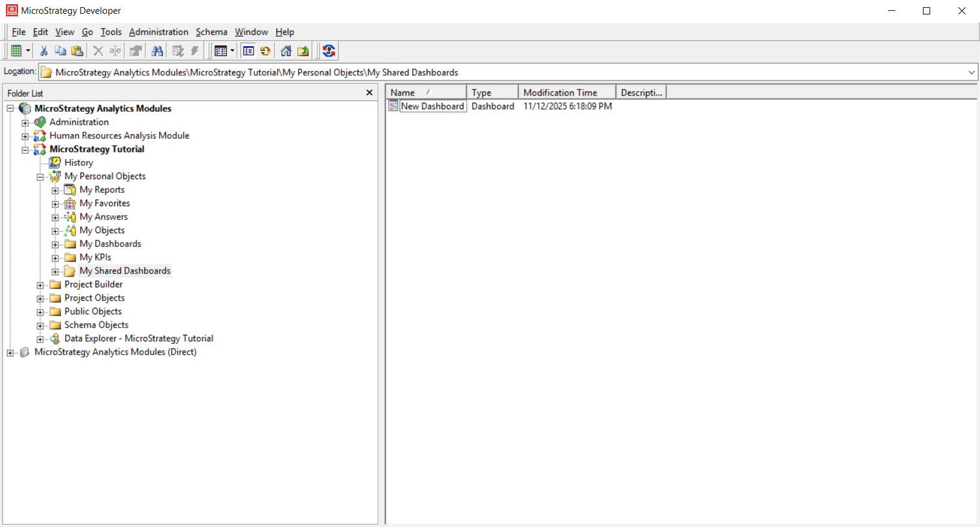Screen dimensions: 980x527
Task: Sort by Modification Time column header
Action: (x=567, y=93)
